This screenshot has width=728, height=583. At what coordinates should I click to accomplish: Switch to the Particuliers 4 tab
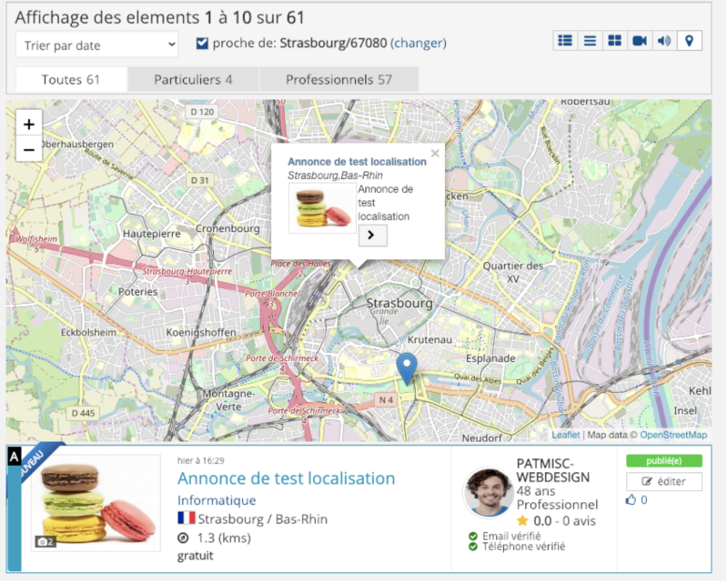coord(191,79)
